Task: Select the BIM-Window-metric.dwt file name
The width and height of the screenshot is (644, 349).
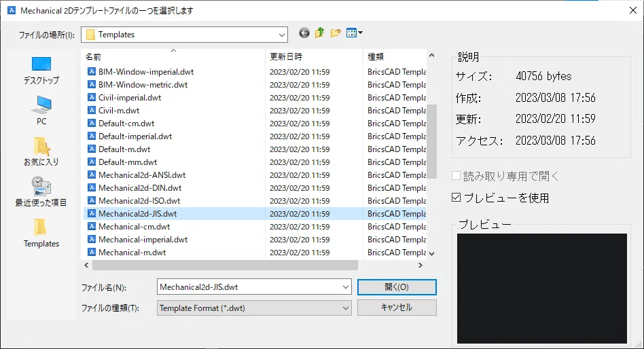Action: point(143,85)
